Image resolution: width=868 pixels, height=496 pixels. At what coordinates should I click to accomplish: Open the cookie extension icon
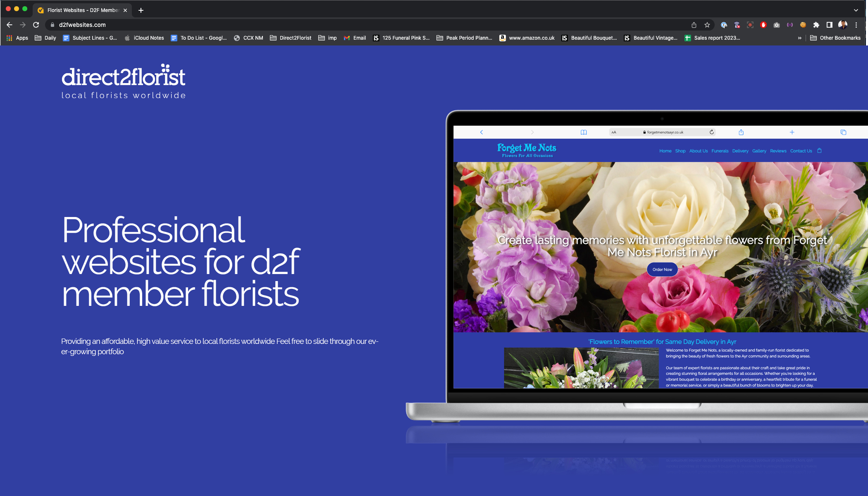tap(803, 25)
